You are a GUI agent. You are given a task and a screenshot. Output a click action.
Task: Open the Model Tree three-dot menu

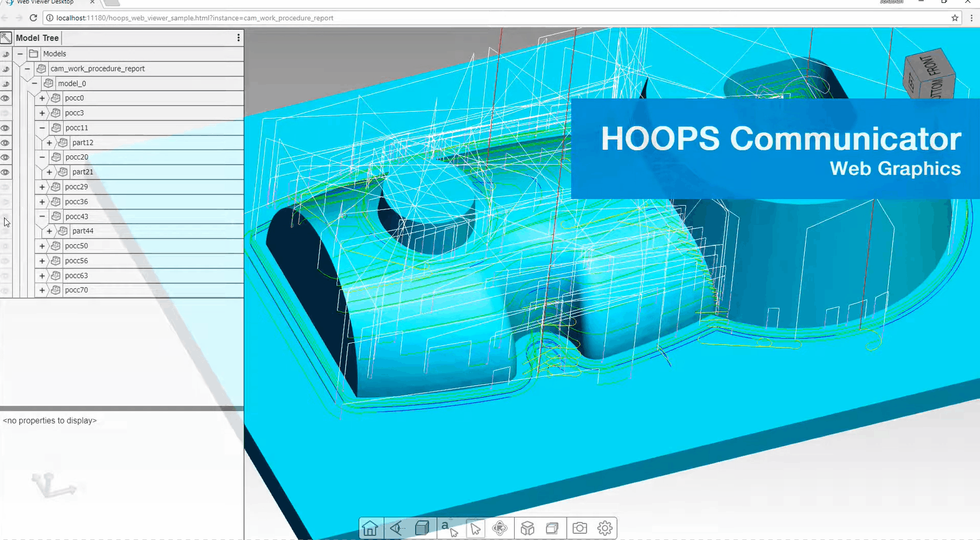pos(238,38)
